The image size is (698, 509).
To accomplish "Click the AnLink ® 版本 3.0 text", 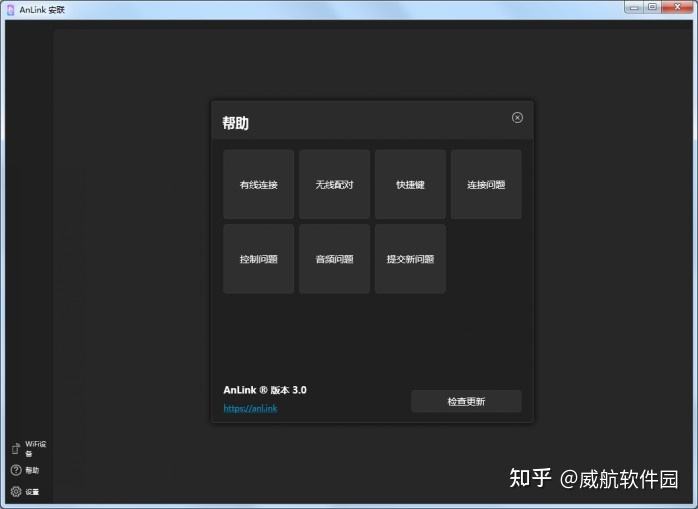I will (265, 390).
